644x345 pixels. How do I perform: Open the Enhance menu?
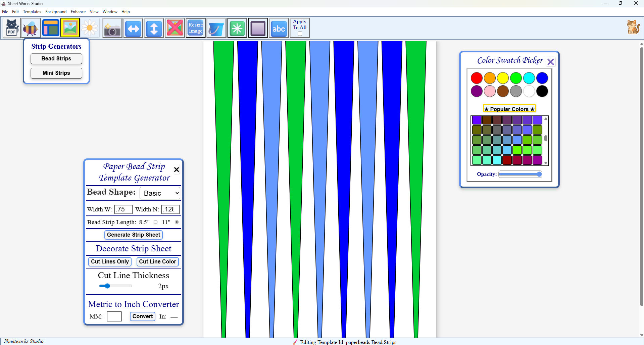[78, 12]
